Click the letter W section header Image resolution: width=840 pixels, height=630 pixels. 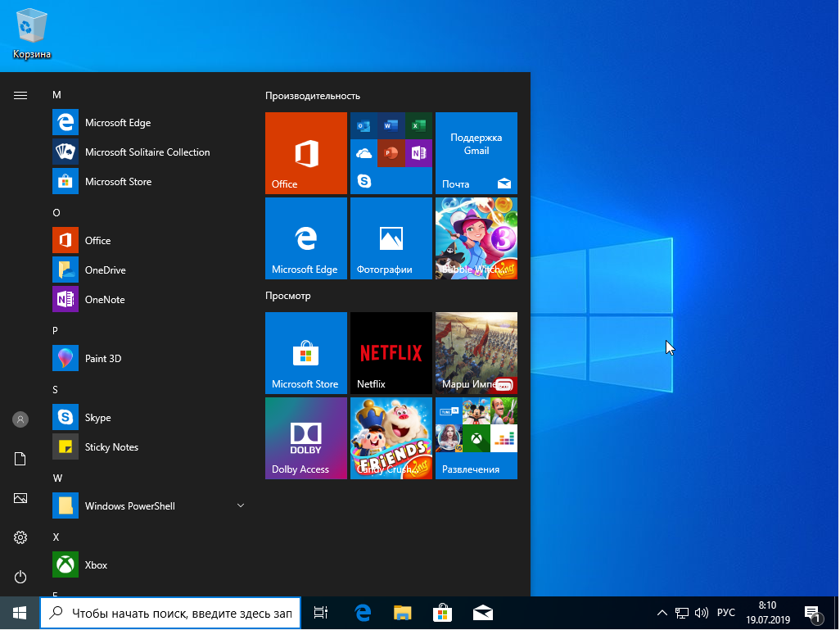point(57,478)
